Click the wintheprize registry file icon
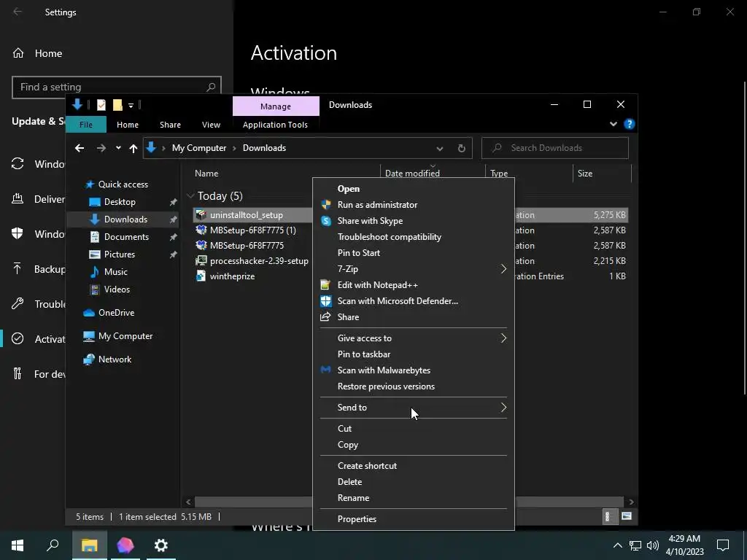The height and width of the screenshot is (560, 747). click(x=201, y=276)
